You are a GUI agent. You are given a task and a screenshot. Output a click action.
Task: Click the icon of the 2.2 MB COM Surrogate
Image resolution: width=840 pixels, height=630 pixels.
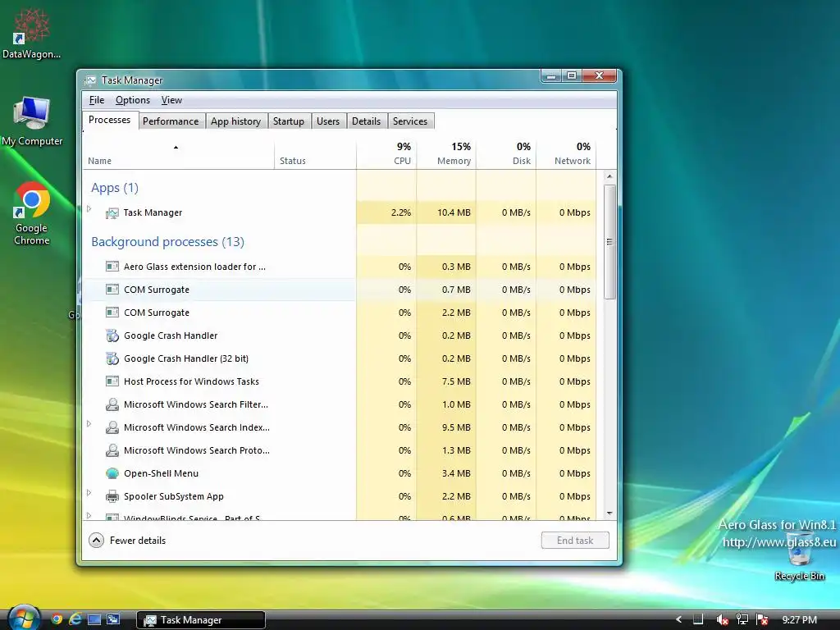pyautogui.click(x=112, y=313)
